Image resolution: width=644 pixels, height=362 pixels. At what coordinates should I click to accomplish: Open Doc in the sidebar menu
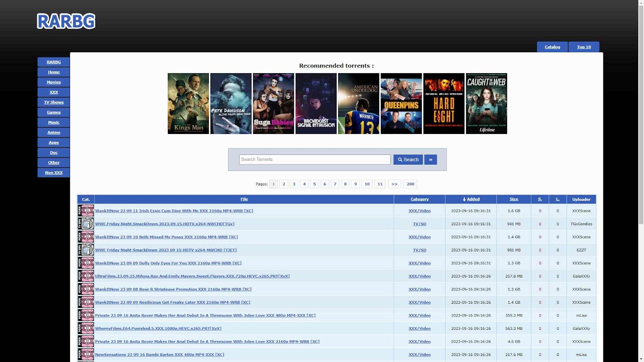pos(54,152)
